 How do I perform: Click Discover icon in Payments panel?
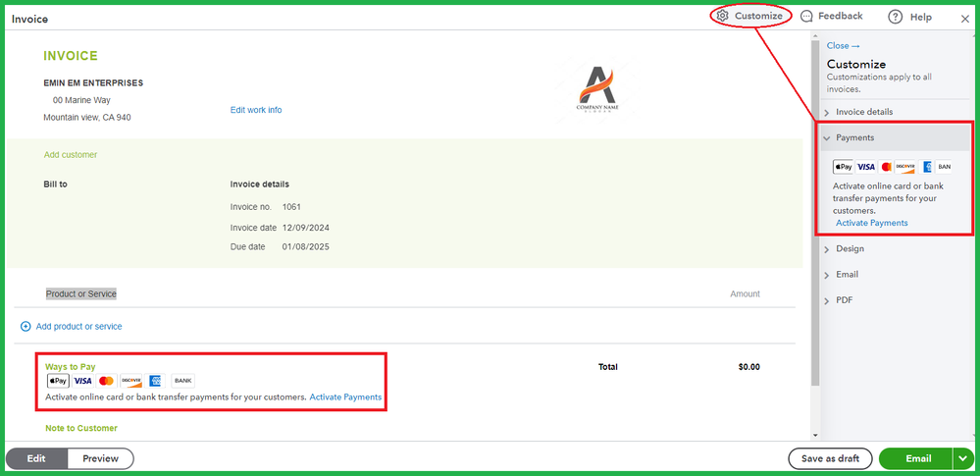pos(905,167)
